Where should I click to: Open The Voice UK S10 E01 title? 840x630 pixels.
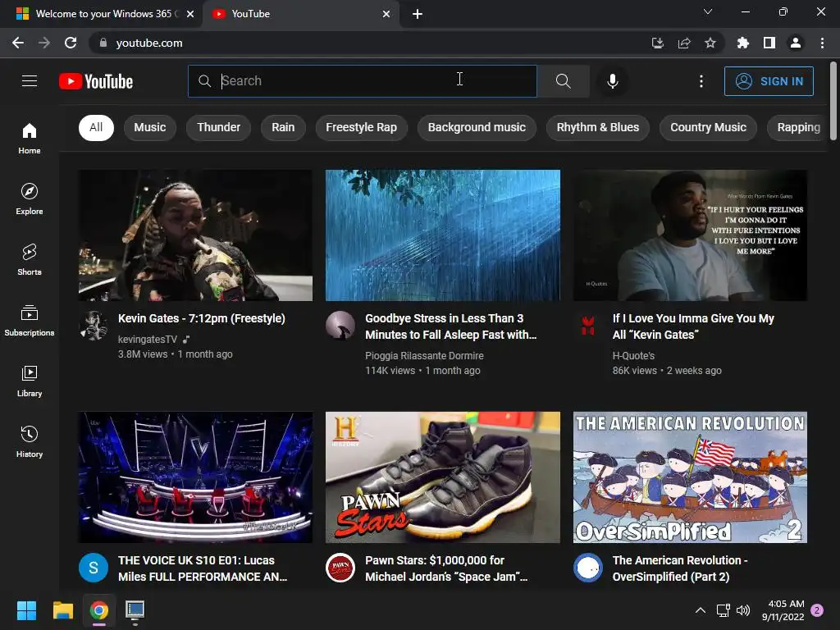click(x=203, y=568)
